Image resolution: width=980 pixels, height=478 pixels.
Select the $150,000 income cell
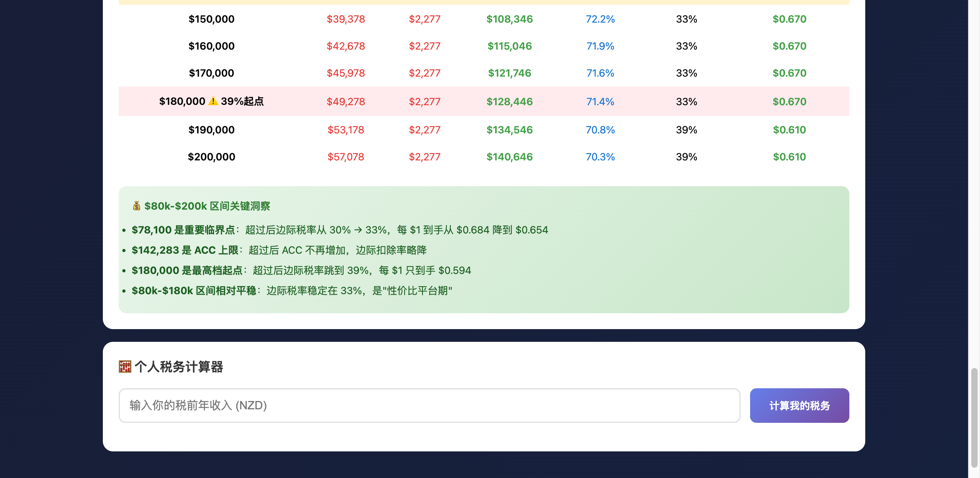[211, 19]
